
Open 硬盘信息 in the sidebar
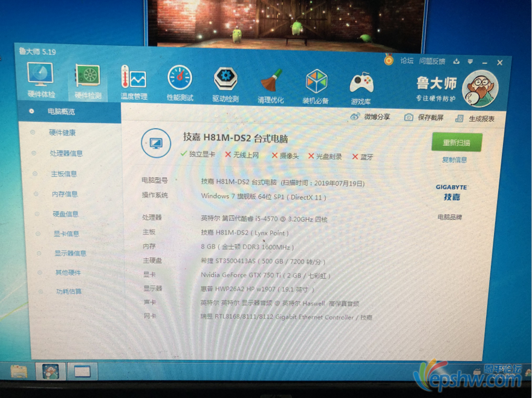65,214
